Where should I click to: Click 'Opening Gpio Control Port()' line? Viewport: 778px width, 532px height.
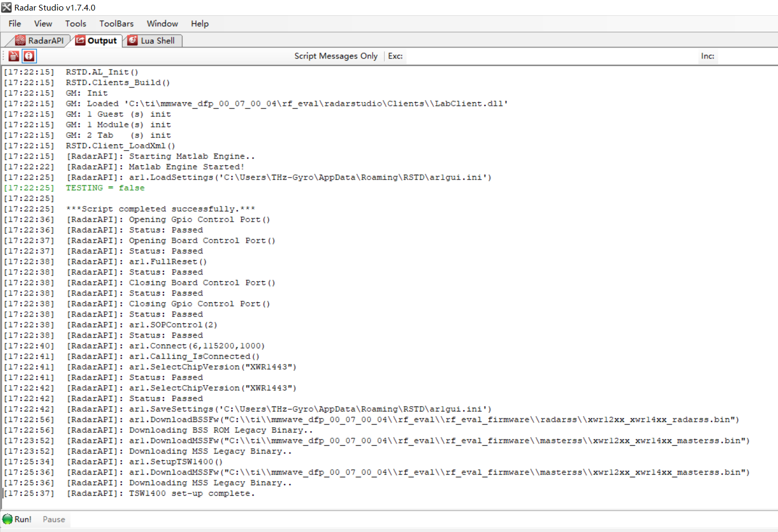pyautogui.click(x=199, y=220)
